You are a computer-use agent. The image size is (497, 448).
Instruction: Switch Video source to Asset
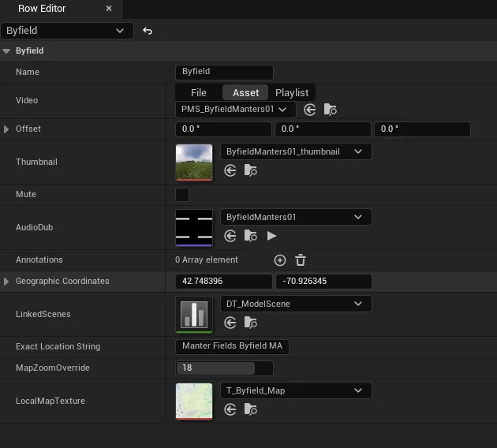245,93
